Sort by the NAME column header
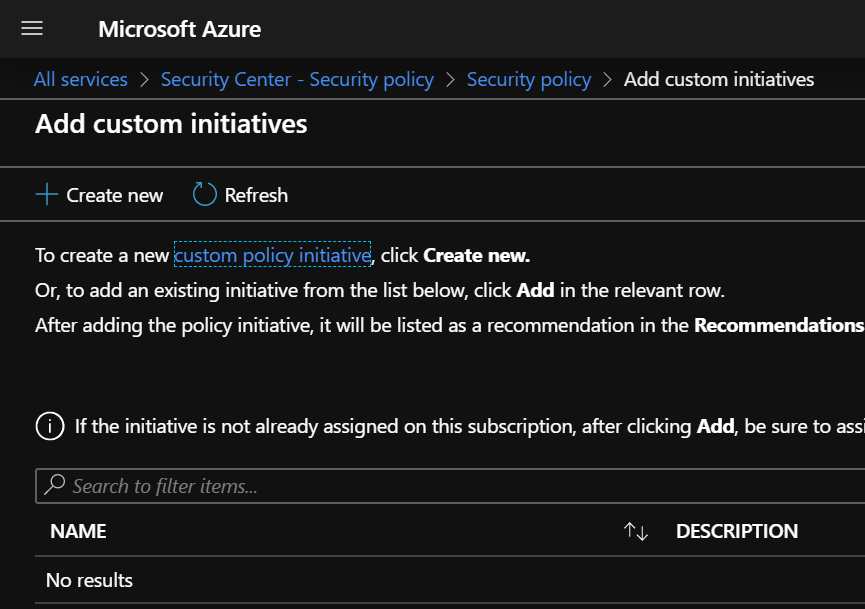The height and width of the screenshot is (609, 865). 78,531
